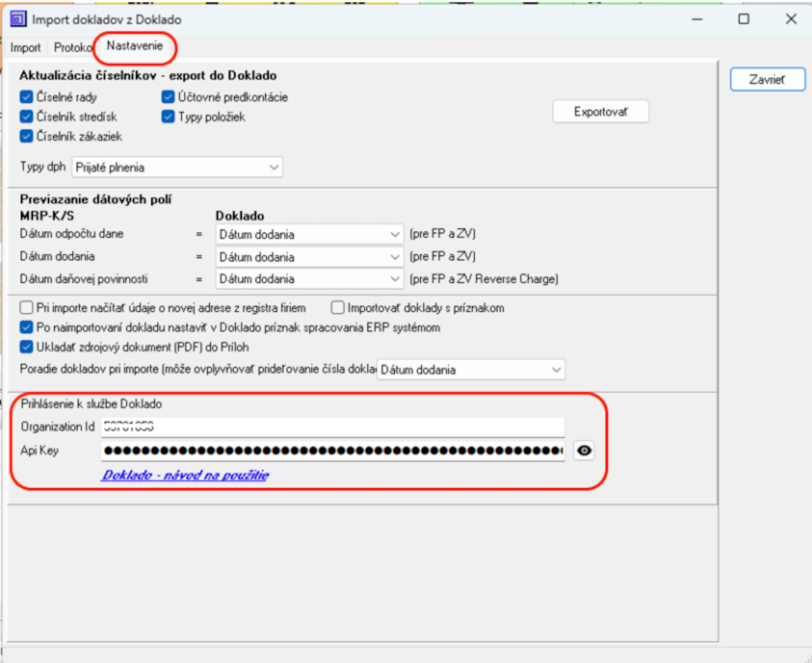Viewport: 812px width, 663px height.
Task: Toggle ERP systémom processing flag checkbox
Action: [26, 327]
